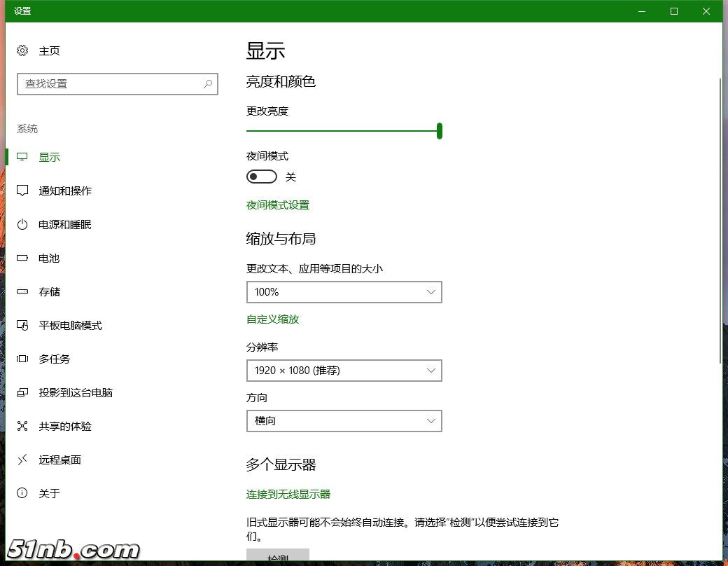This screenshot has height=566, width=728.
Task: Click the 电源和睡眠 power icon
Action: tap(22, 224)
